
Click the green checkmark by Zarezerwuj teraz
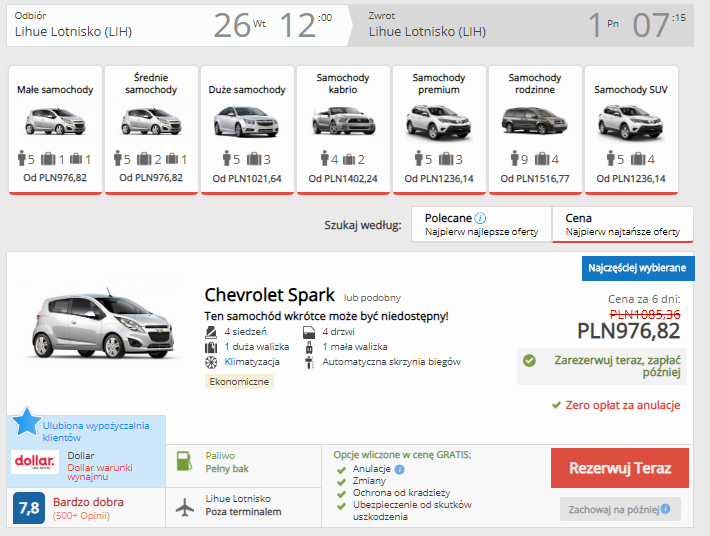(x=529, y=360)
